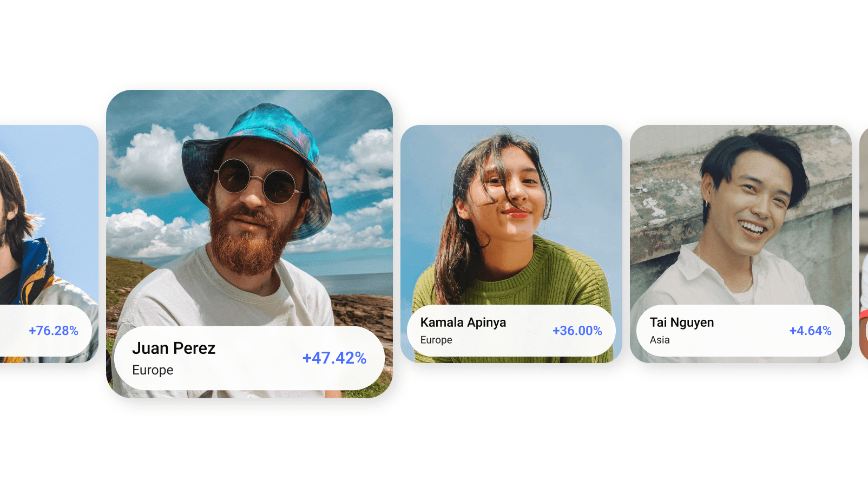Click the Tai Nguyen name text

682,323
